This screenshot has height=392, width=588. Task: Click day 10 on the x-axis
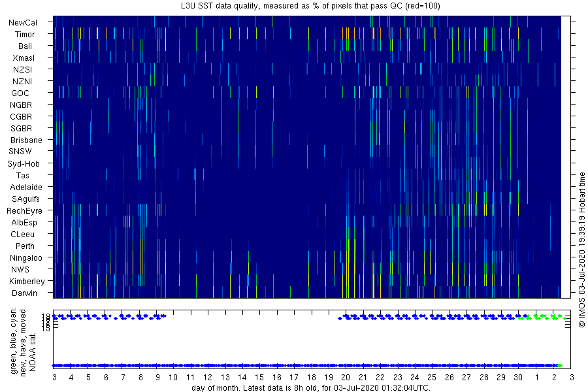173,378
